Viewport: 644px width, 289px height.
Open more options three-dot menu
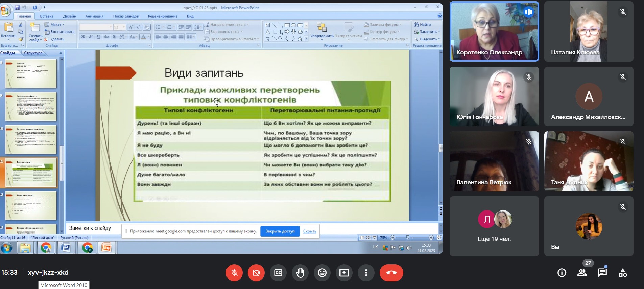tap(366, 273)
